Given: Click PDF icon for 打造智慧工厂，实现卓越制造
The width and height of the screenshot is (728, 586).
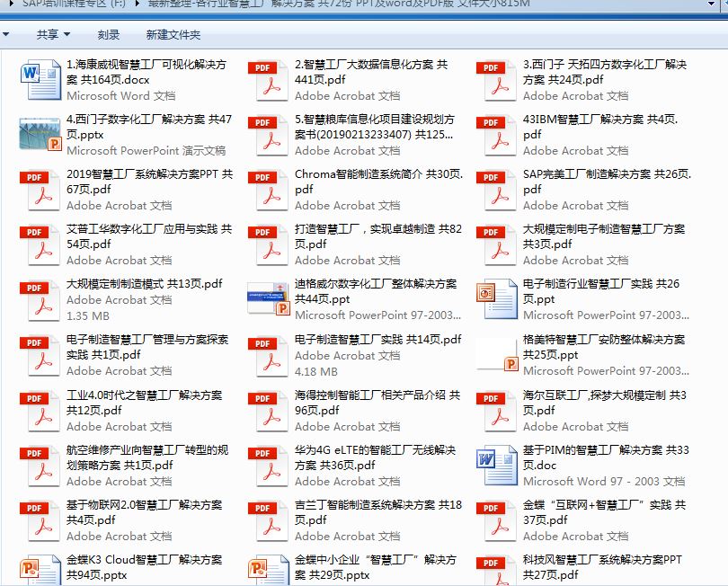Looking at the screenshot, I should click(x=269, y=245).
